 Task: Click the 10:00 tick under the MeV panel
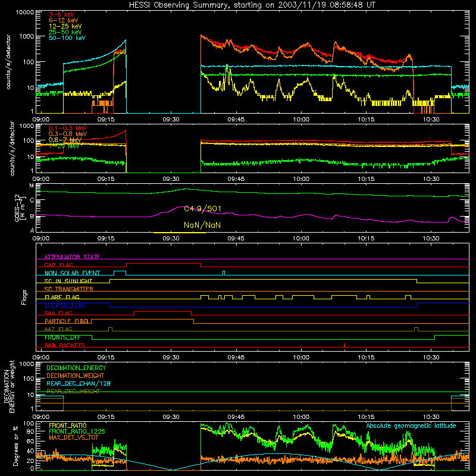coord(301,179)
